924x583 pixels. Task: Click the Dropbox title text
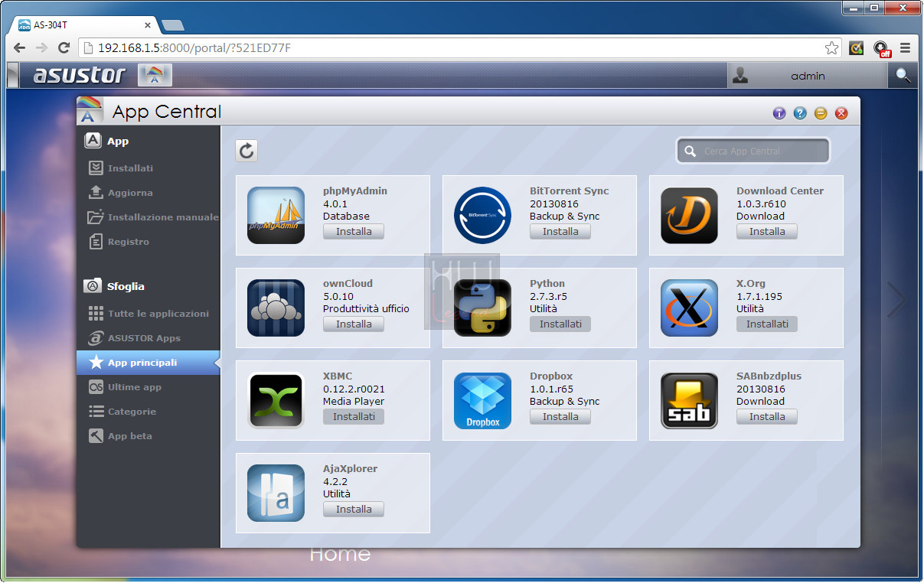(551, 376)
